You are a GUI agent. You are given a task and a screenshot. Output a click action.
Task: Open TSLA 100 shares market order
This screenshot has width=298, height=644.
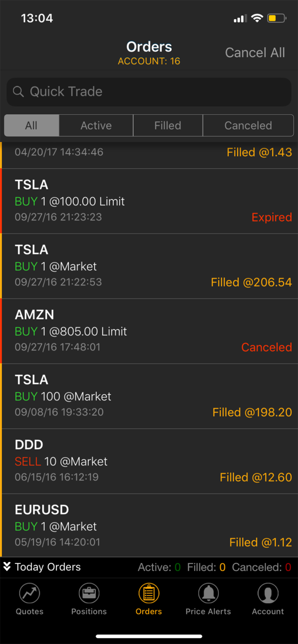(x=149, y=396)
